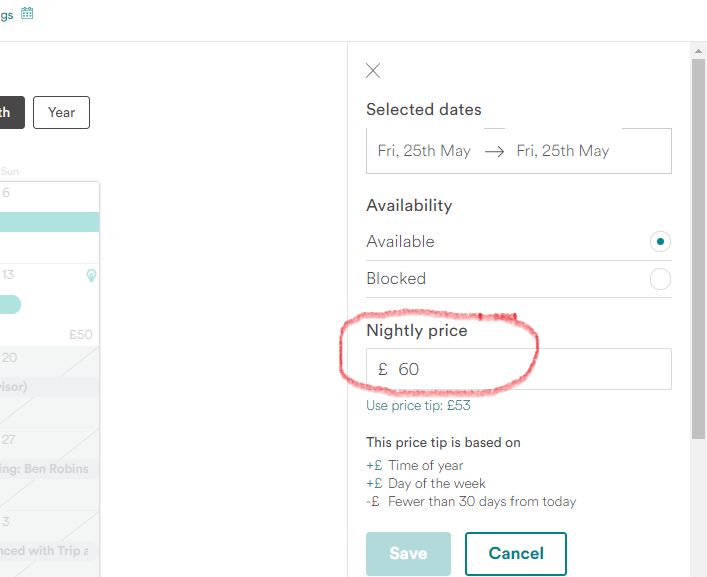Image resolution: width=707 pixels, height=577 pixels.
Task: Open the end date field
Action: [x=563, y=151]
